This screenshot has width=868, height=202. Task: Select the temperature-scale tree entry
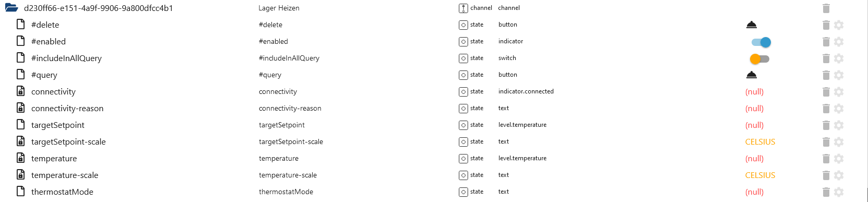tap(65, 175)
